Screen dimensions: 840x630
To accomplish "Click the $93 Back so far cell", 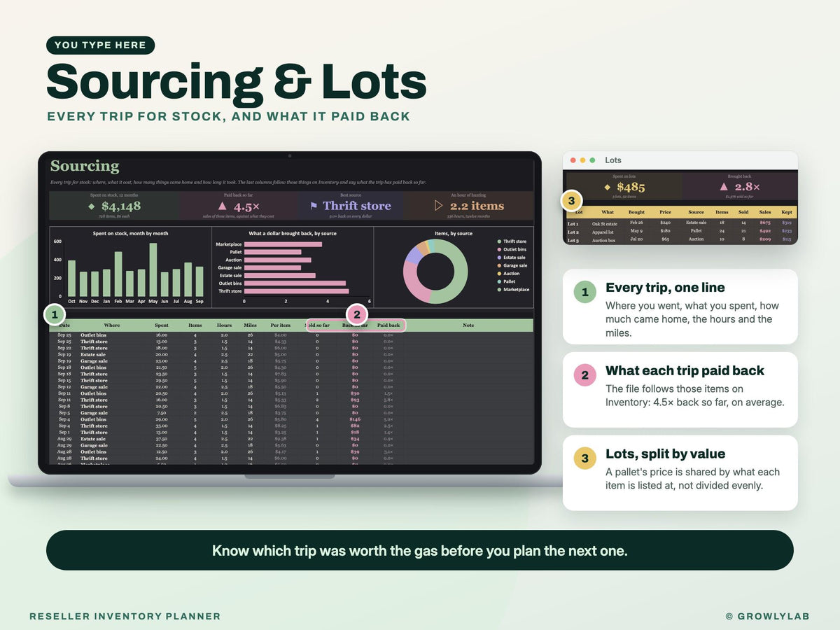I will (x=355, y=400).
